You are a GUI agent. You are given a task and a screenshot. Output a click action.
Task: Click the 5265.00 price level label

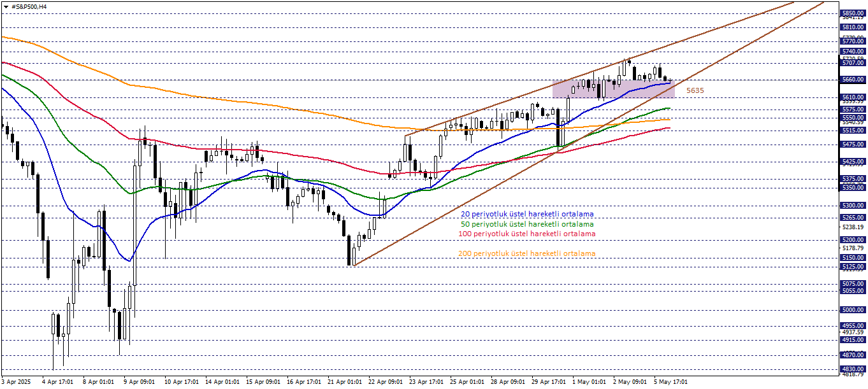[x=853, y=218]
